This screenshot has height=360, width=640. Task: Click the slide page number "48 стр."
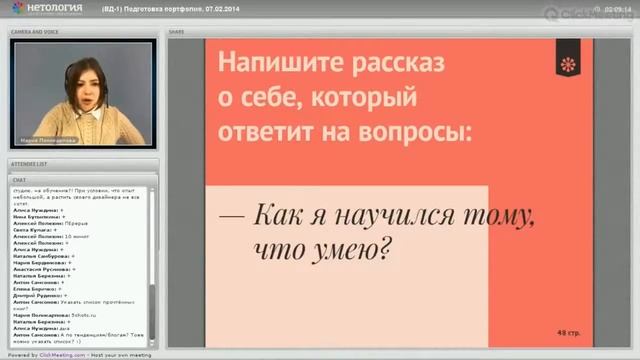pyautogui.click(x=569, y=333)
